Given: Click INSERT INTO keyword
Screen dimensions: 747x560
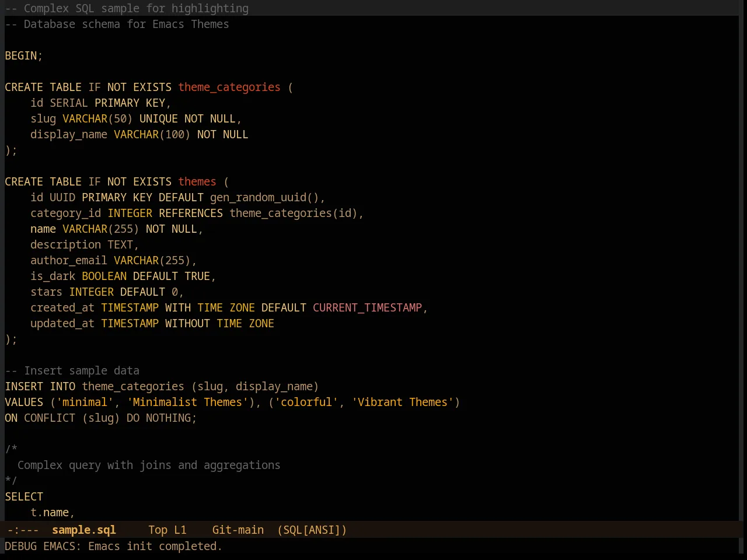Looking at the screenshot, I should 40,386.
